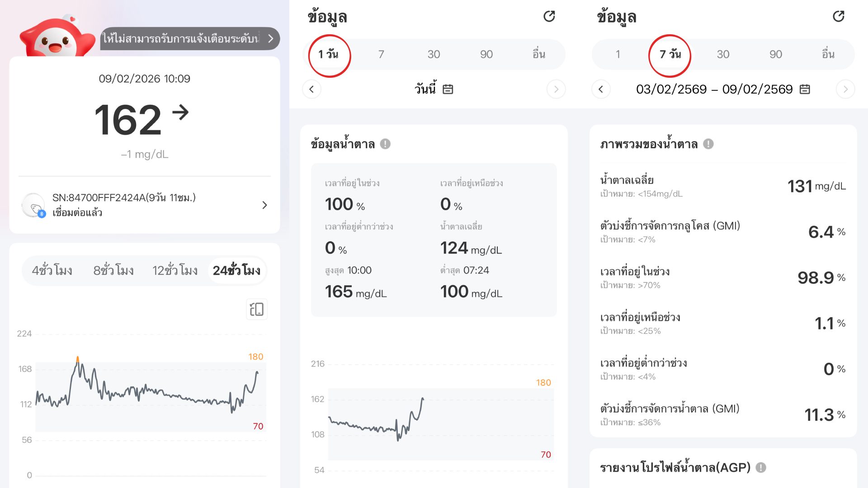This screenshot has height=488, width=868.
Task: Tap the info icon beside ข้อมูลน้ำตาล
Action: pyautogui.click(x=385, y=144)
